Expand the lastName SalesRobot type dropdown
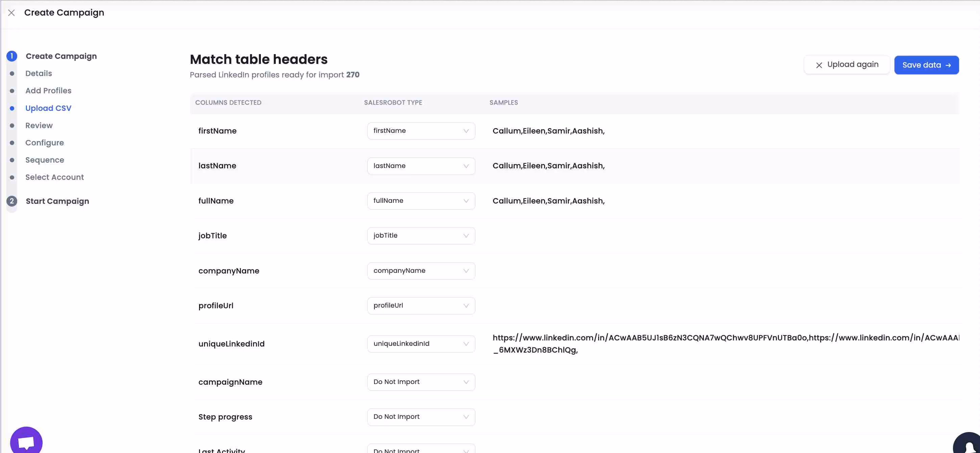Image resolution: width=980 pixels, height=453 pixels. click(421, 166)
